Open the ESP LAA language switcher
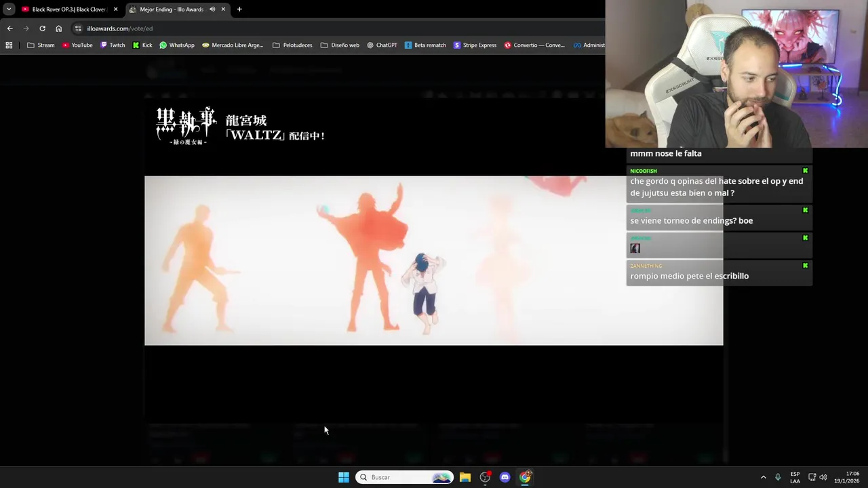The width and height of the screenshot is (868, 488). (x=795, y=477)
